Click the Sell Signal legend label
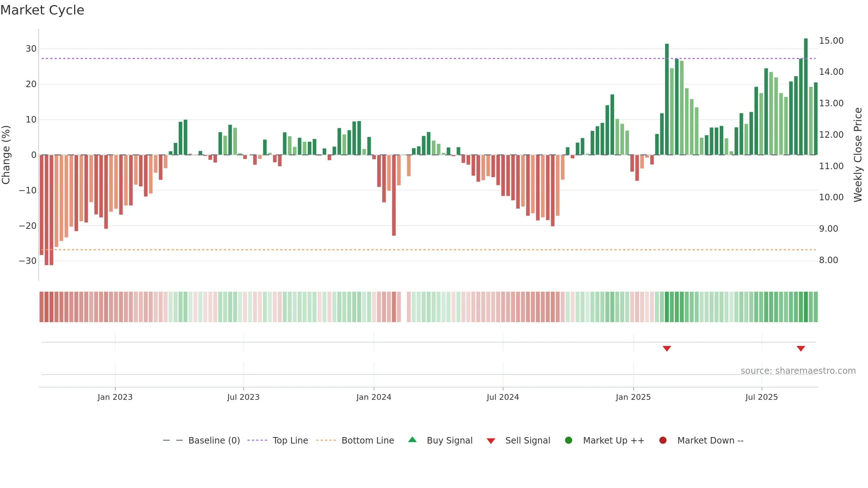 pos(528,440)
